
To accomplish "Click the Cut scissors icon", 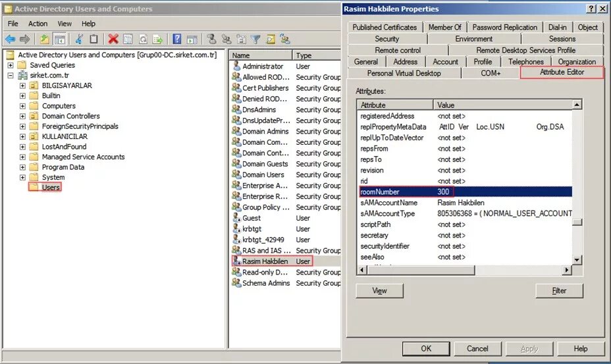I will 79,39.
